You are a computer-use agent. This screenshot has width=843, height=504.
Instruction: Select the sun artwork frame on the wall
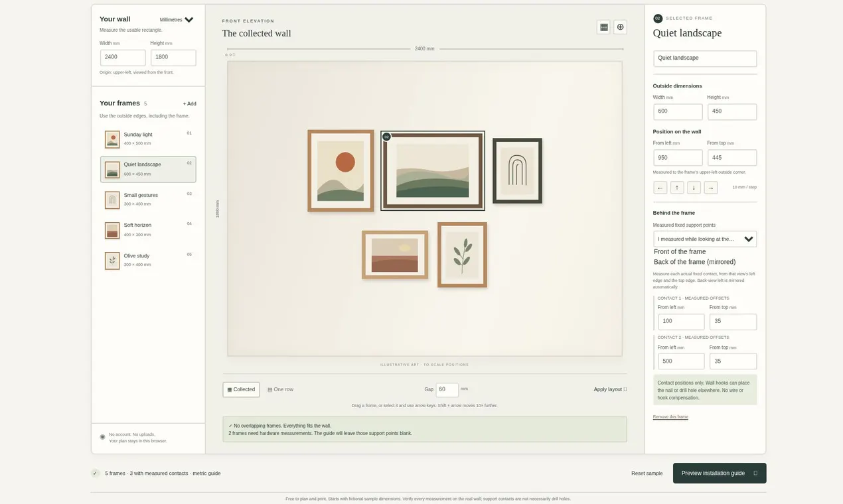pos(341,170)
